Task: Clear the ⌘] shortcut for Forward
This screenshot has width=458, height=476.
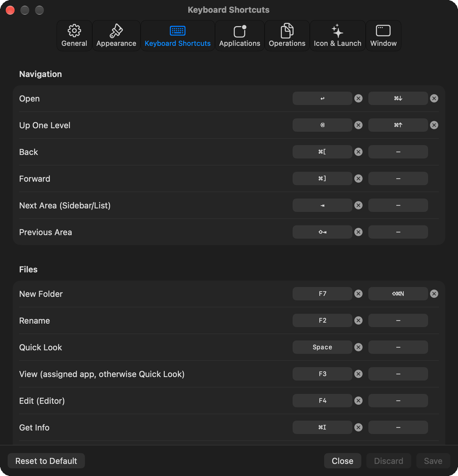Action: [358, 179]
